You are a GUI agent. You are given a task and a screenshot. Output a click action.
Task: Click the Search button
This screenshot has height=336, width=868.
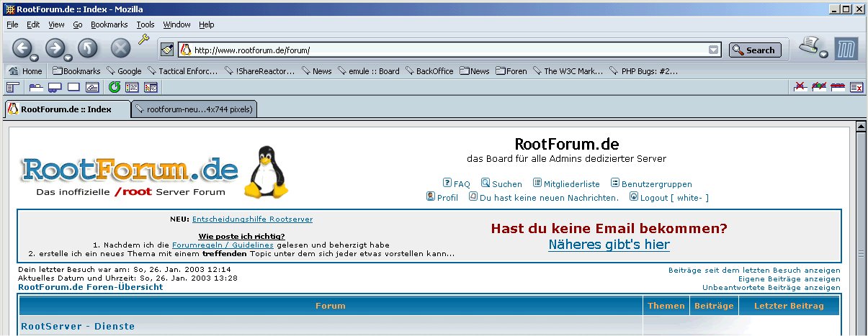click(x=755, y=50)
